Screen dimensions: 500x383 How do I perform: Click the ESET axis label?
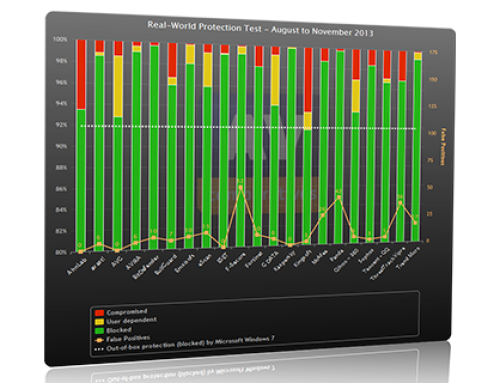pos(222,259)
